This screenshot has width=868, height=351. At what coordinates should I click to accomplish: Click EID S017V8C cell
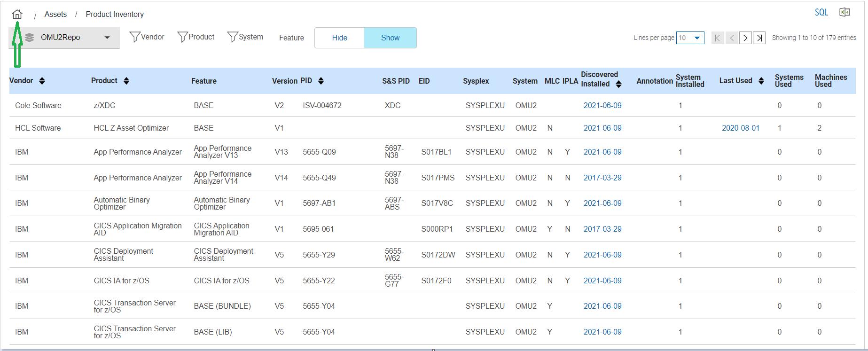click(437, 203)
